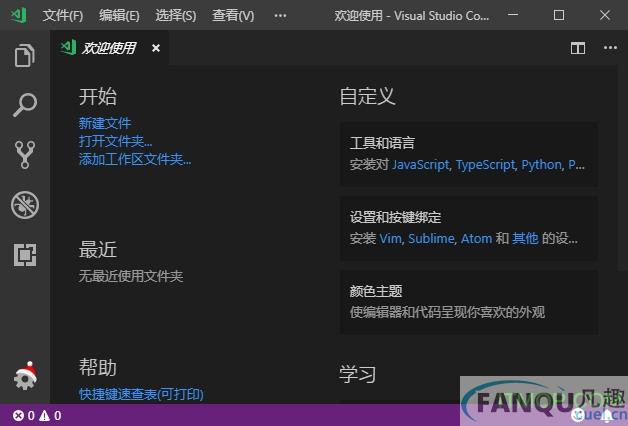Close the Visual Studio Code window
The height and width of the screenshot is (426, 628).
pos(605,15)
